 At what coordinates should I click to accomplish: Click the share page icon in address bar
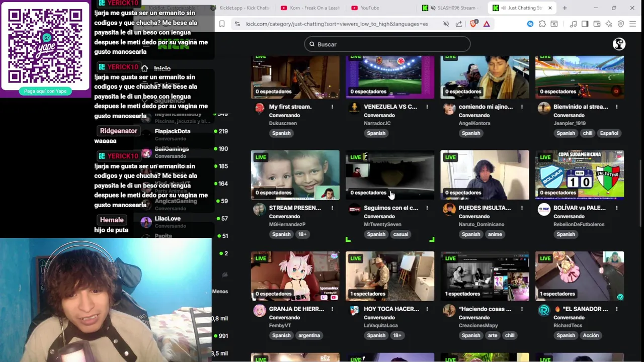tap(459, 24)
